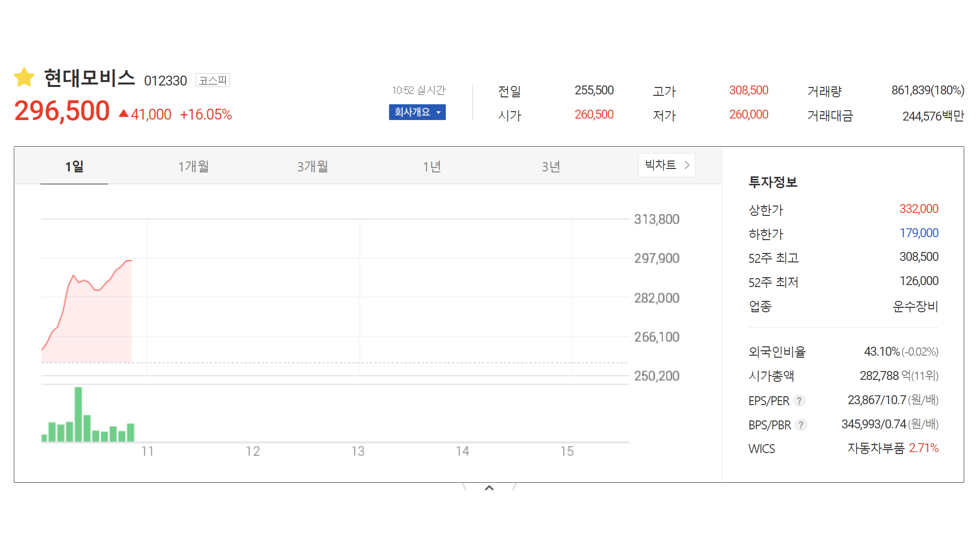Select the 1년 chart period tab
This screenshot has width=980, height=541.
pos(431,166)
